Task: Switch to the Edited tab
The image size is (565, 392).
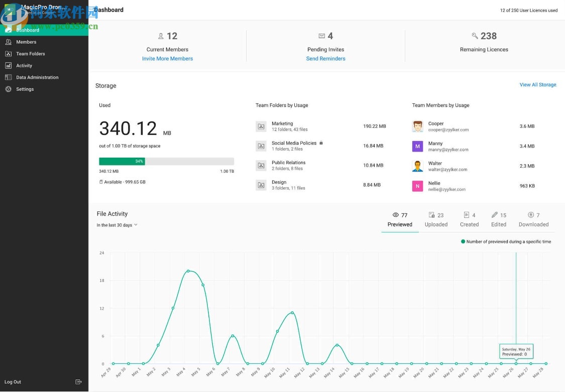Action: click(499, 224)
